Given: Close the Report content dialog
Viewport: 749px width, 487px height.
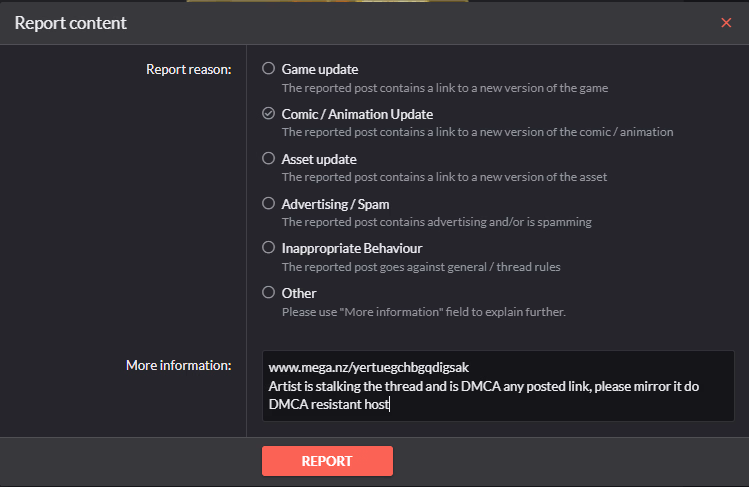Looking at the screenshot, I should click(x=726, y=23).
